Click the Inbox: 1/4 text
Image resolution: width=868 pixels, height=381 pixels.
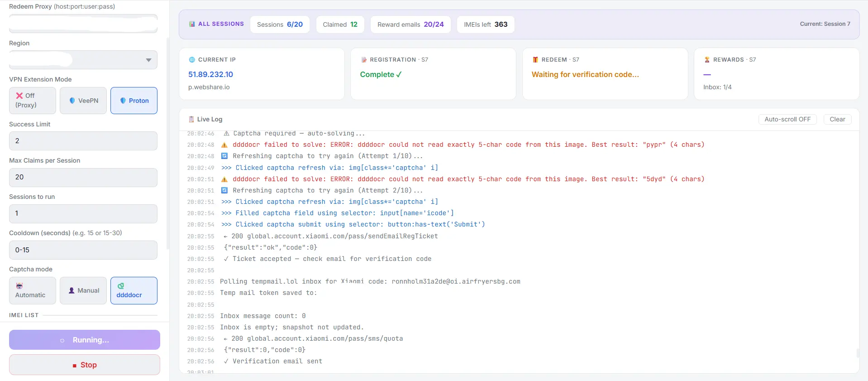[x=717, y=87]
